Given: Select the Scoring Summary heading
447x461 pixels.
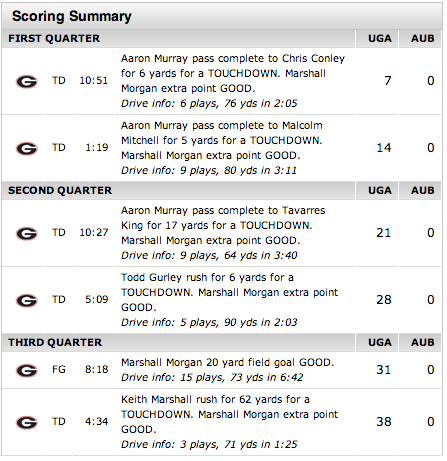Looking at the screenshot, I should (72, 16).
